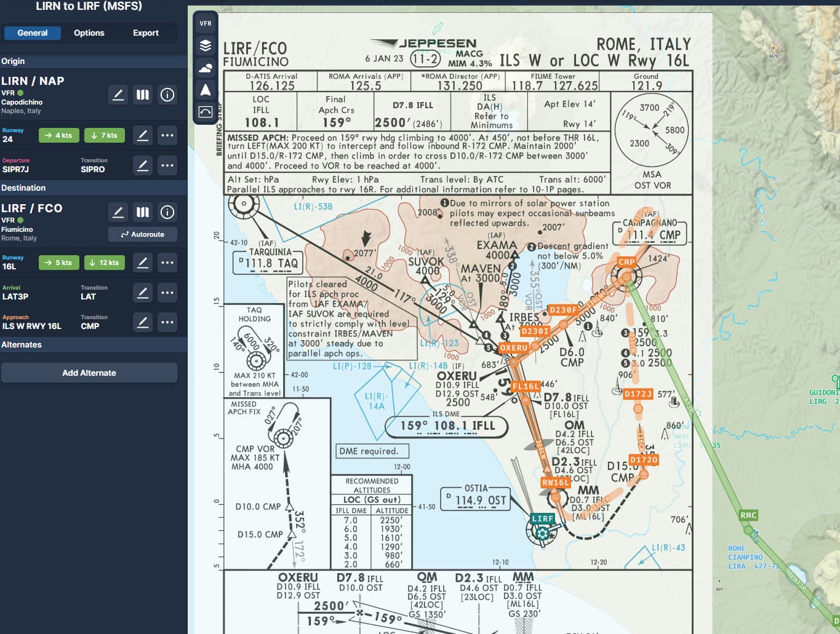Toggle the VFR map mode
The width and height of the screenshot is (840, 634).
(x=206, y=23)
